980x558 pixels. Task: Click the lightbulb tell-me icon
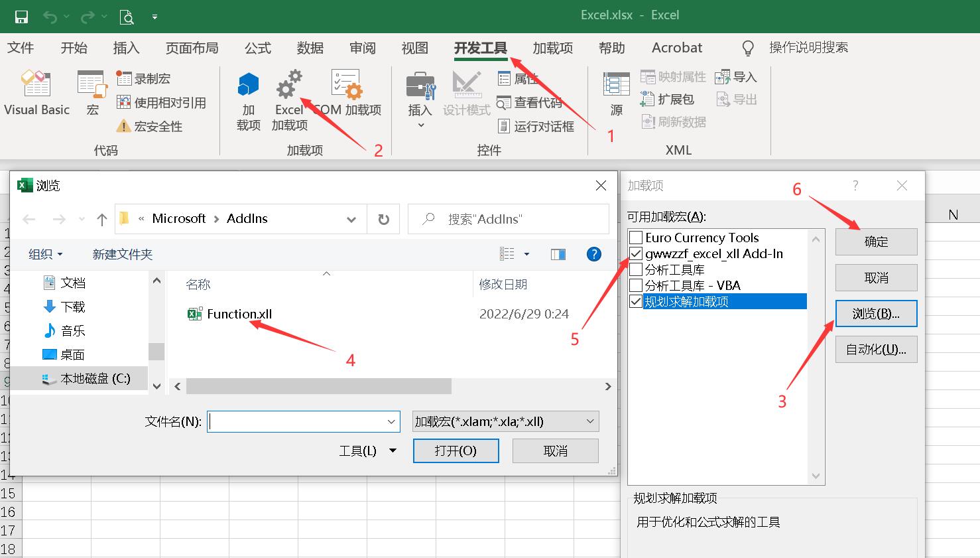point(748,48)
